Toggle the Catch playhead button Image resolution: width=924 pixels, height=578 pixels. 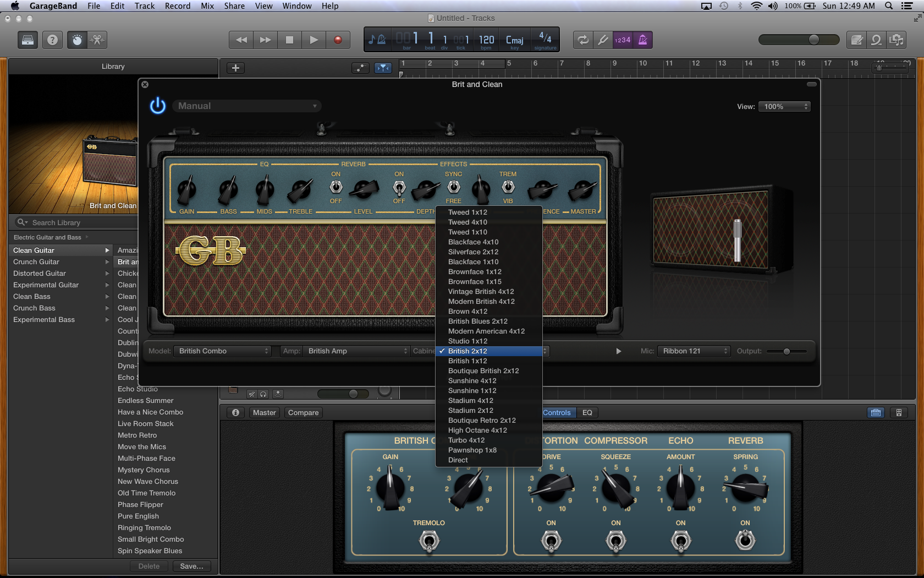pyautogui.click(x=383, y=68)
